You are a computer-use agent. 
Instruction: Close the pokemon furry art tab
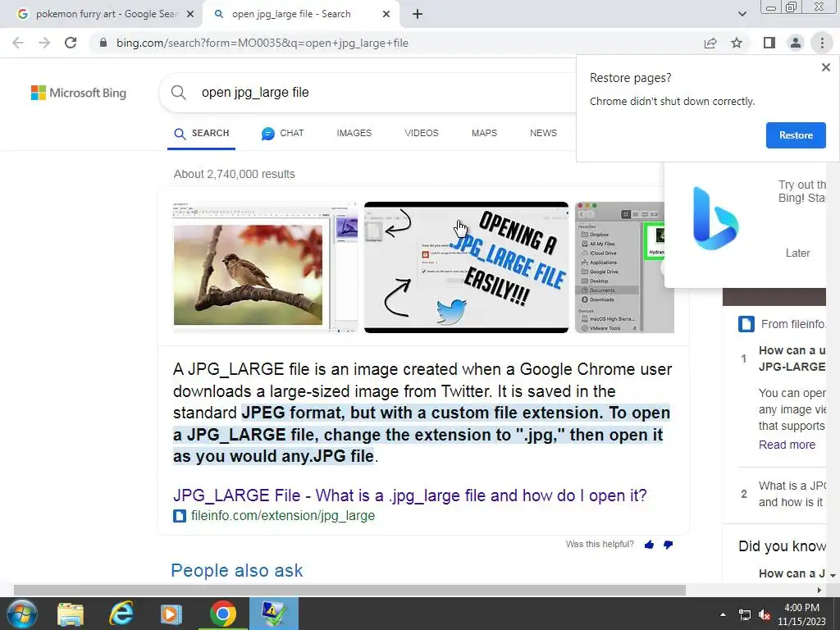tap(190, 15)
